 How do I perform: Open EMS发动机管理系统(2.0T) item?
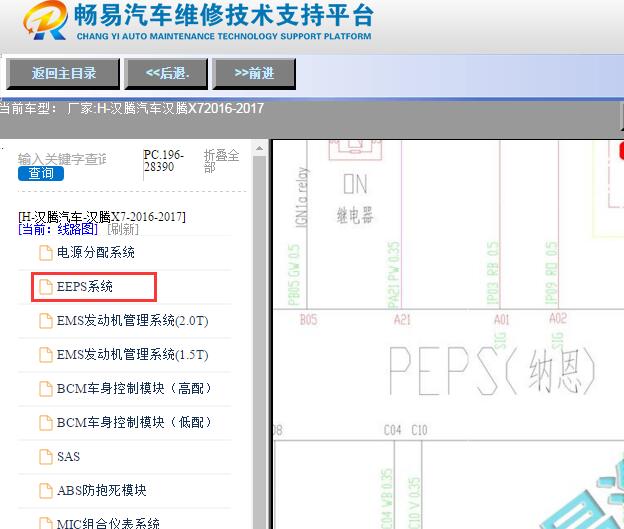pyautogui.click(x=133, y=320)
